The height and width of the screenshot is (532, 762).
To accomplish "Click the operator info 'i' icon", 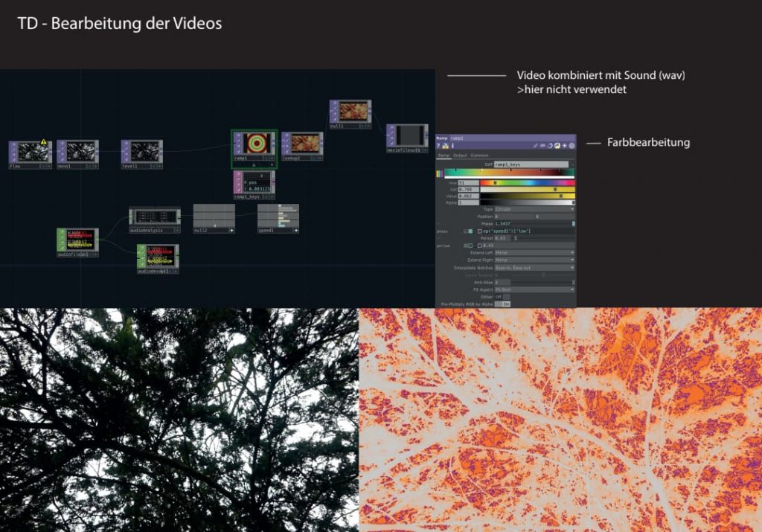I will tap(453, 146).
